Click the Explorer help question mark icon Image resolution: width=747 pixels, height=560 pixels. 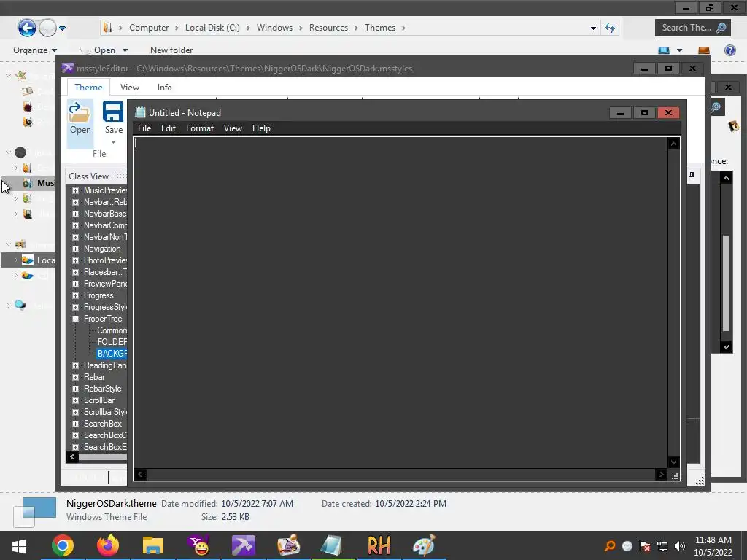pyautogui.click(x=729, y=50)
